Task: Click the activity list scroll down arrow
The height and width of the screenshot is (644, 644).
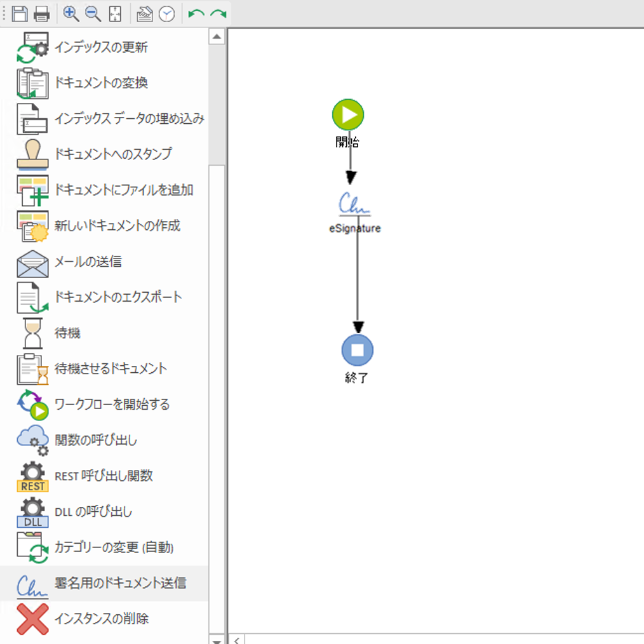Action: (x=217, y=640)
